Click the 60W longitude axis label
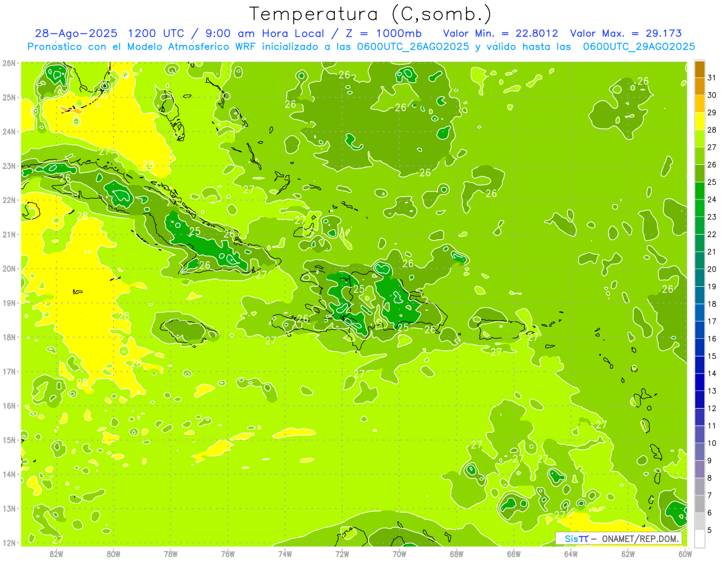The height and width of the screenshot is (562, 728). (x=685, y=553)
